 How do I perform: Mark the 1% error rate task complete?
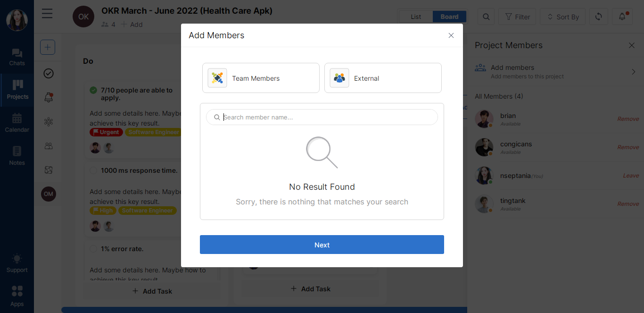pos(93,249)
